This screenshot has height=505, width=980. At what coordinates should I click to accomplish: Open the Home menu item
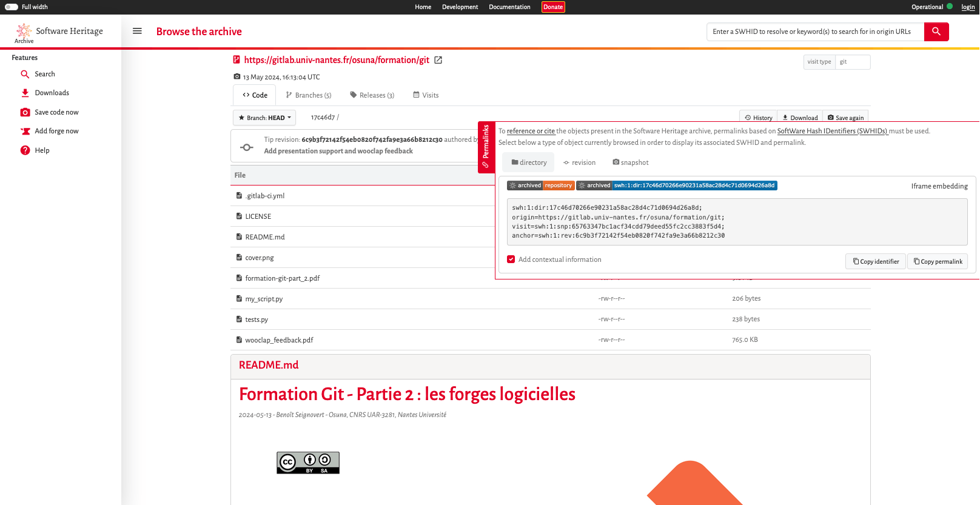click(423, 7)
